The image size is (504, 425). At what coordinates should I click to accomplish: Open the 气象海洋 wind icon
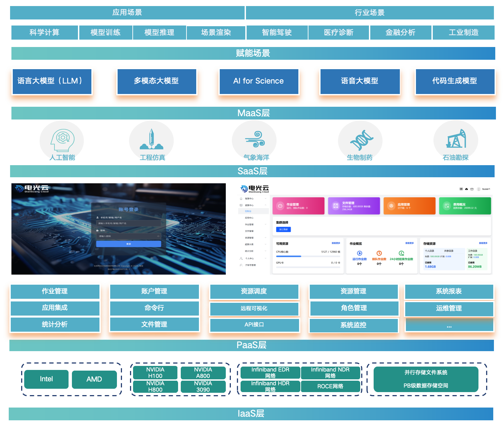(x=254, y=139)
